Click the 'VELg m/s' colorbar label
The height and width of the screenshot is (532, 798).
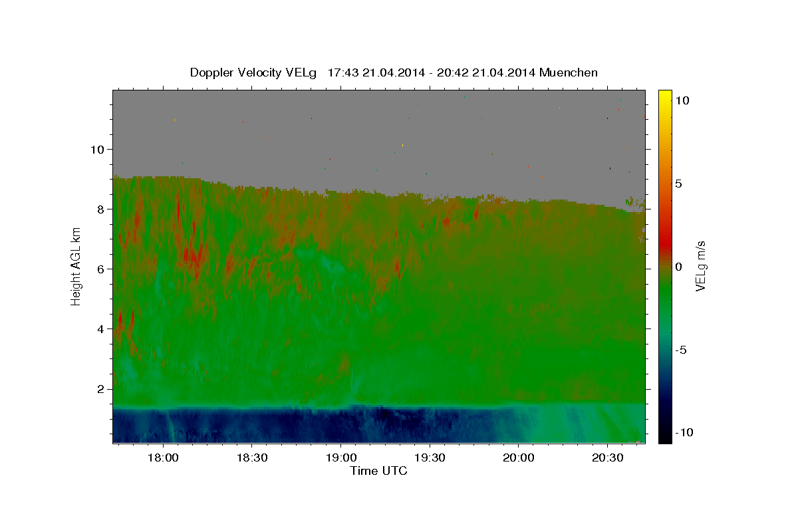[700, 266]
